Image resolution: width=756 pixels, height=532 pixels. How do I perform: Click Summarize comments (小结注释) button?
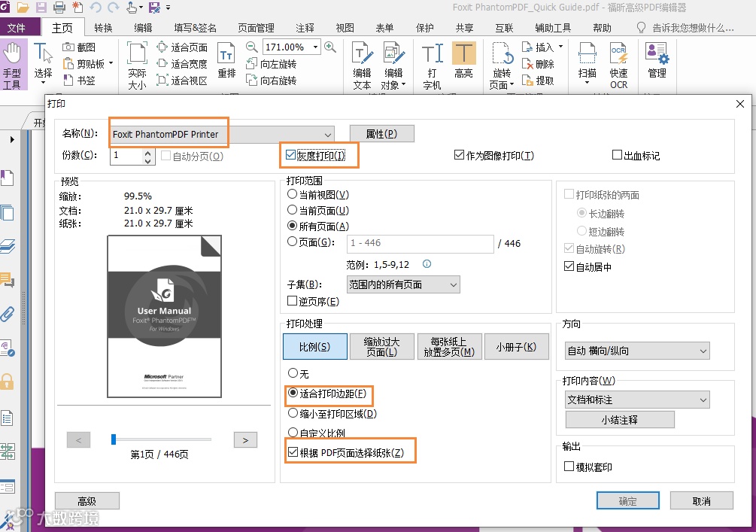[620, 420]
